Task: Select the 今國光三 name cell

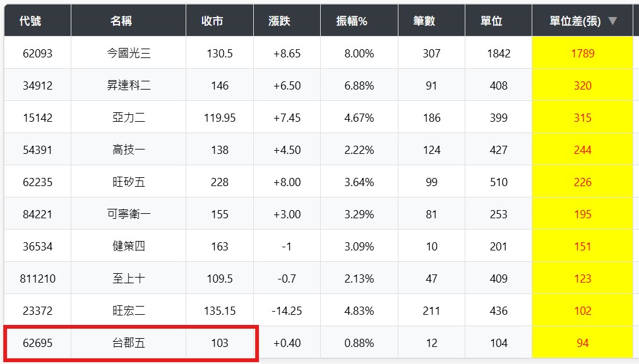Action: click(x=129, y=54)
